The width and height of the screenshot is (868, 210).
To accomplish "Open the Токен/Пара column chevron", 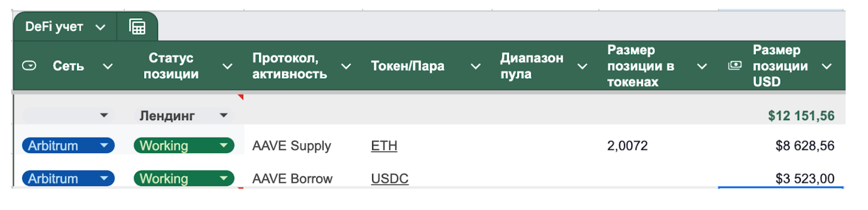I will (476, 66).
